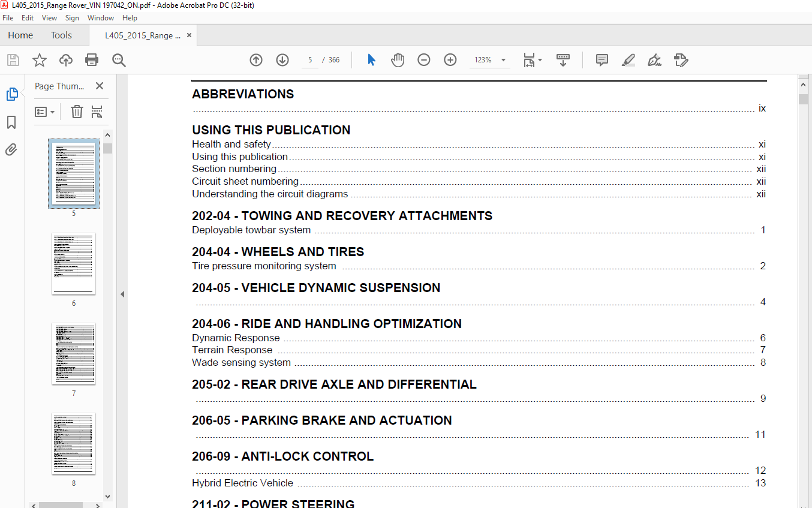Bookmark the file with the star icon
Viewport: 812px width, 508px height.
pyautogui.click(x=40, y=60)
